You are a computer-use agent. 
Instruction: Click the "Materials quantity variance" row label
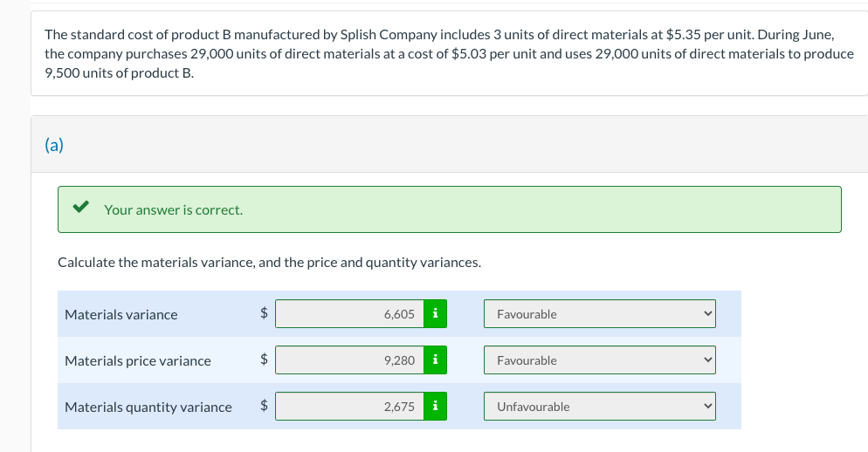tap(148, 407)
